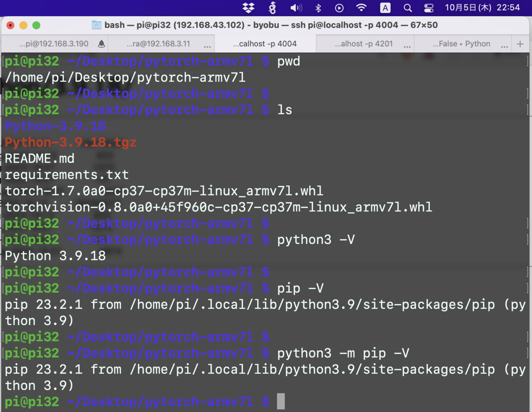Open the overflow menu on the -p 4201 tab
The height and width of the screenshot is (412, 532).
click(x=407, y=45)
